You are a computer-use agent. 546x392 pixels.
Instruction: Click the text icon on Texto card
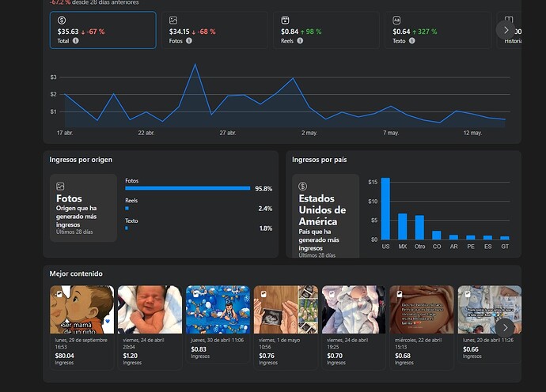[396, 21]
